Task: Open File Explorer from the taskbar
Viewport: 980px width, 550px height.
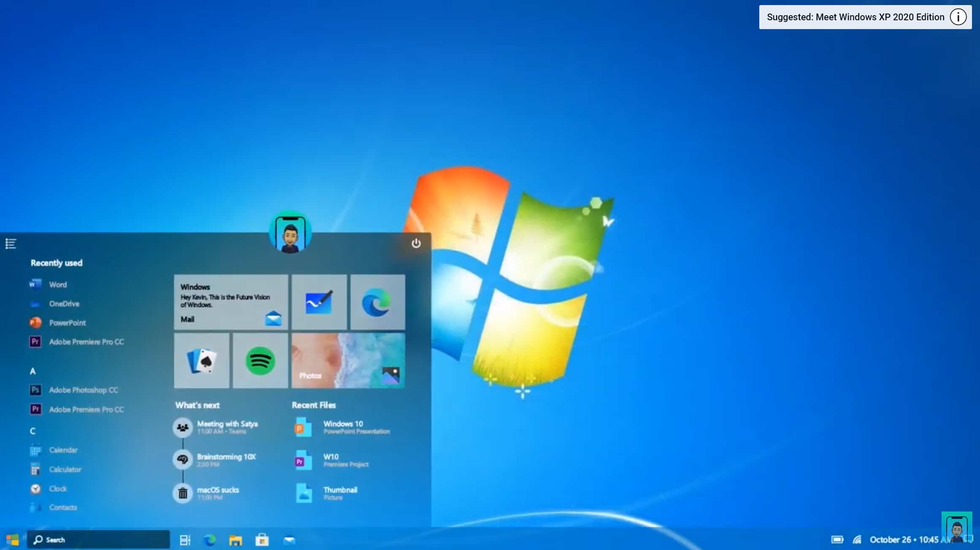Action: click(236, 540)
